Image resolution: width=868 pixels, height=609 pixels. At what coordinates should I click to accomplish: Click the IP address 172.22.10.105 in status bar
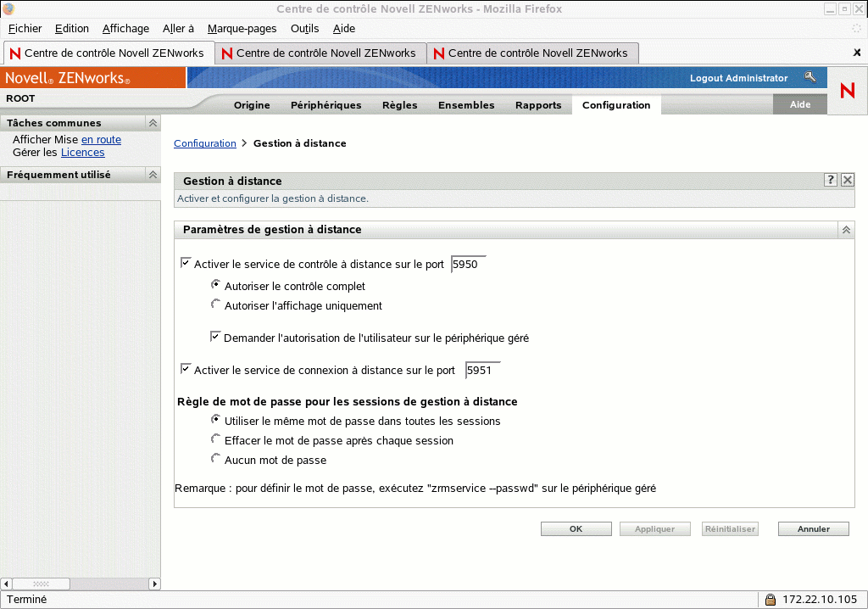820,599
